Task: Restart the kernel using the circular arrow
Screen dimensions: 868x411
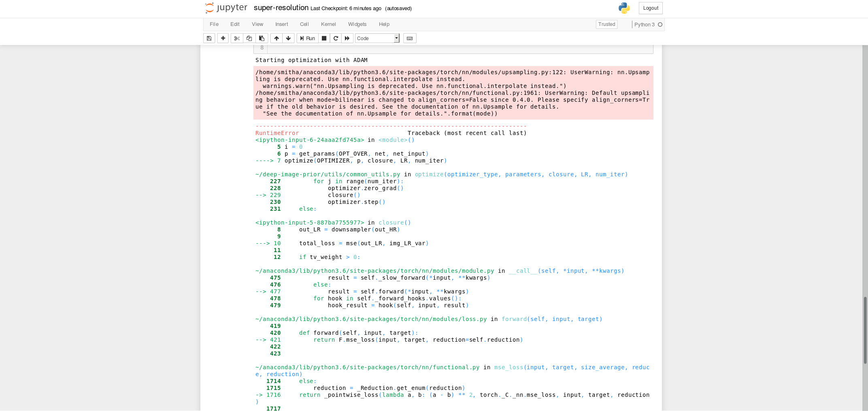Action: (x=336, y=38)
